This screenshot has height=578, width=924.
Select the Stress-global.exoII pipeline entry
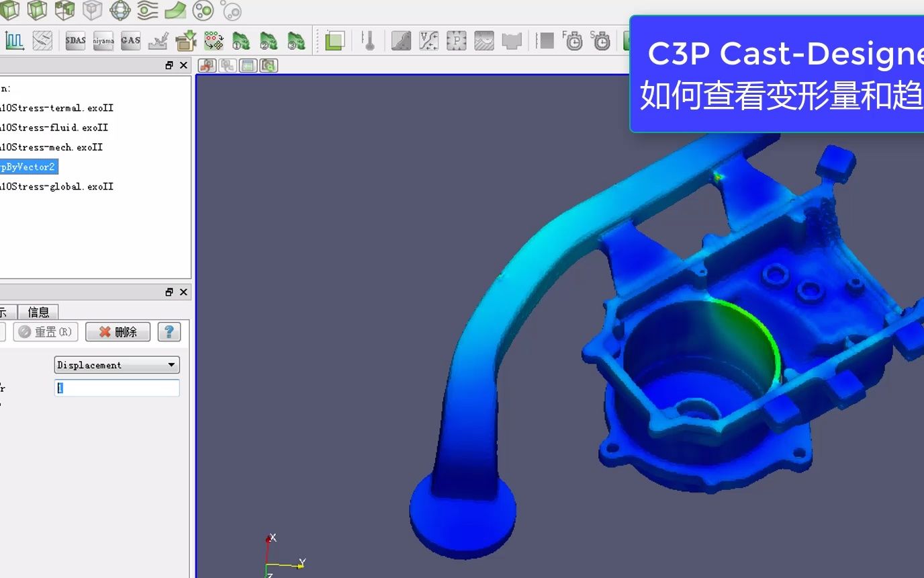point(56,186)
